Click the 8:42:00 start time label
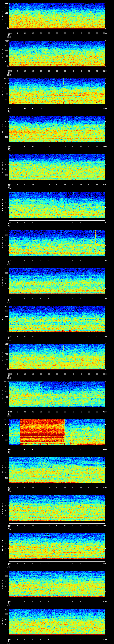The height and width of the screenshot is (644, 114). [x=9, y=525]
